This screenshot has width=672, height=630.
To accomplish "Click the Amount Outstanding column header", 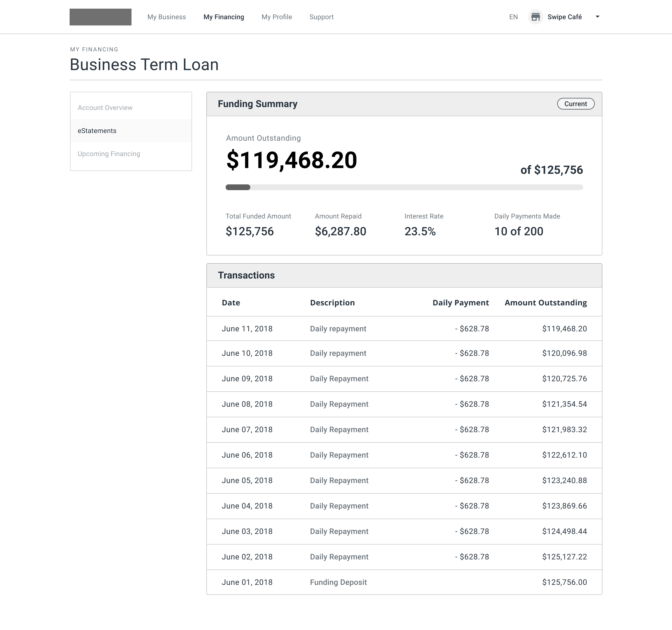I will click(545, 303).
